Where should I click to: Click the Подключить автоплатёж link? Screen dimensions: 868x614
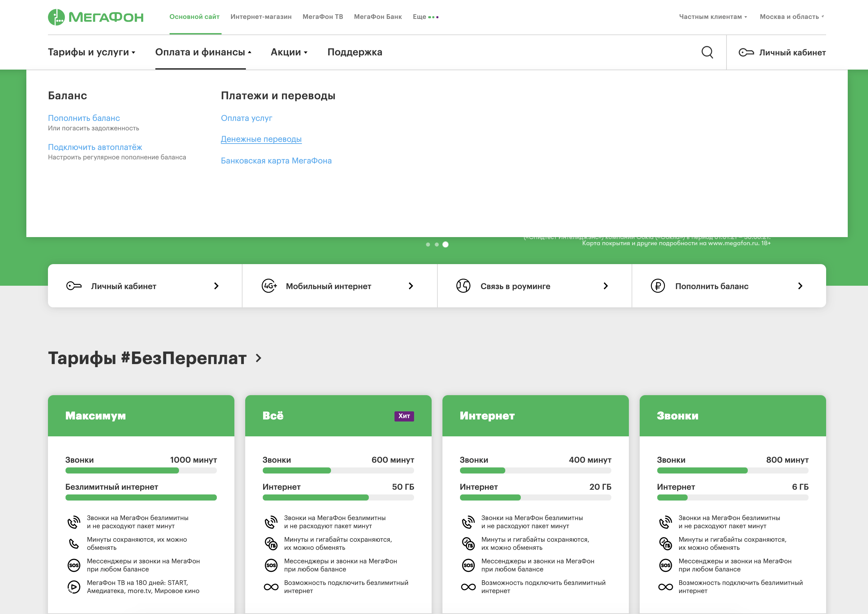[x=95, y=147]
